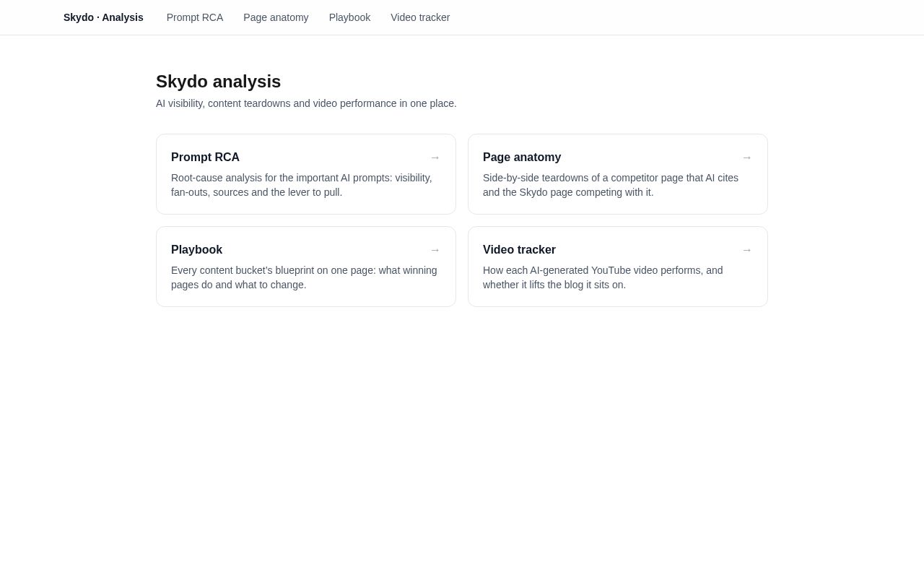Click the subtitle 'AI visibility, content teardowns…'
Screen dimensions: 924x578
[306, 103]
